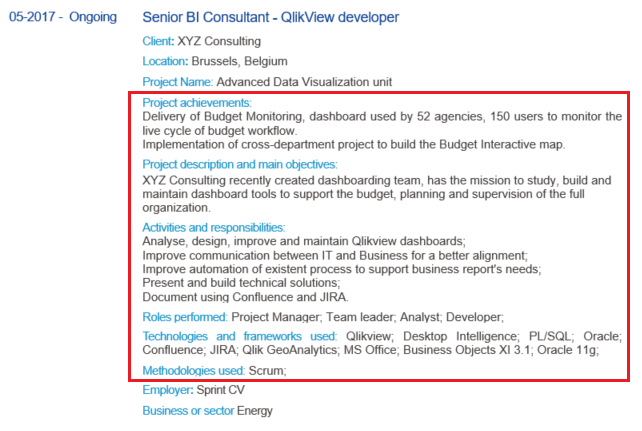Click Project description and main objectives heading
This screenshot has height=431, width=642.
click(254, 165)
